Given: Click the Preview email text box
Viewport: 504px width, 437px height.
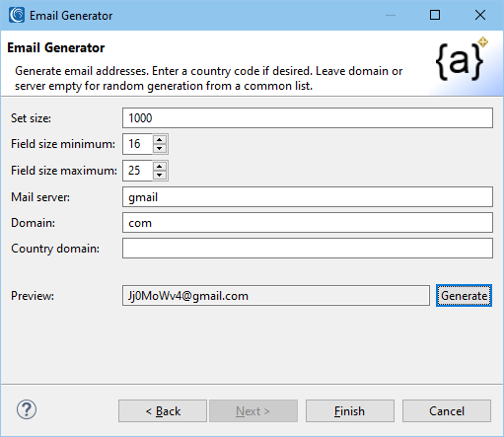Looking at the screenshot, I should (x=276, y=296).
